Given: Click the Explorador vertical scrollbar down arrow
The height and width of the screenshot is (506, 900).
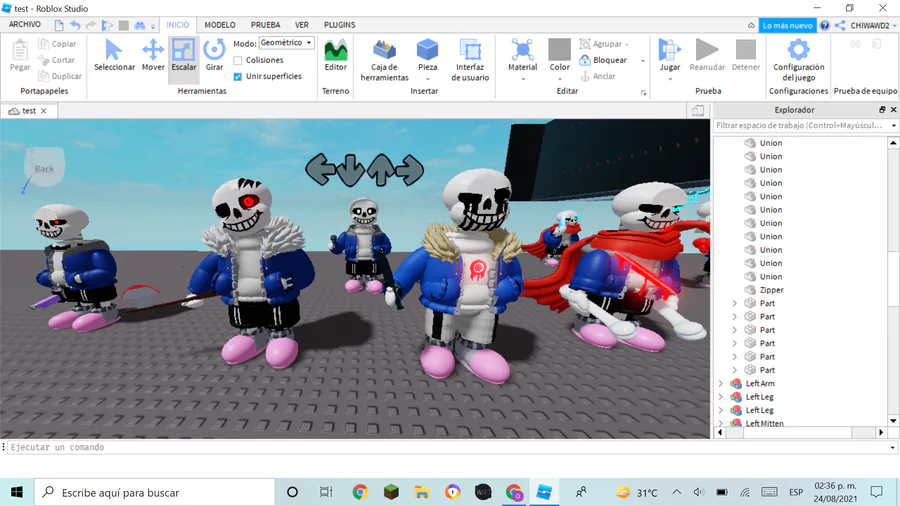Looking at the screenshot, I should [x=893, y=421].
